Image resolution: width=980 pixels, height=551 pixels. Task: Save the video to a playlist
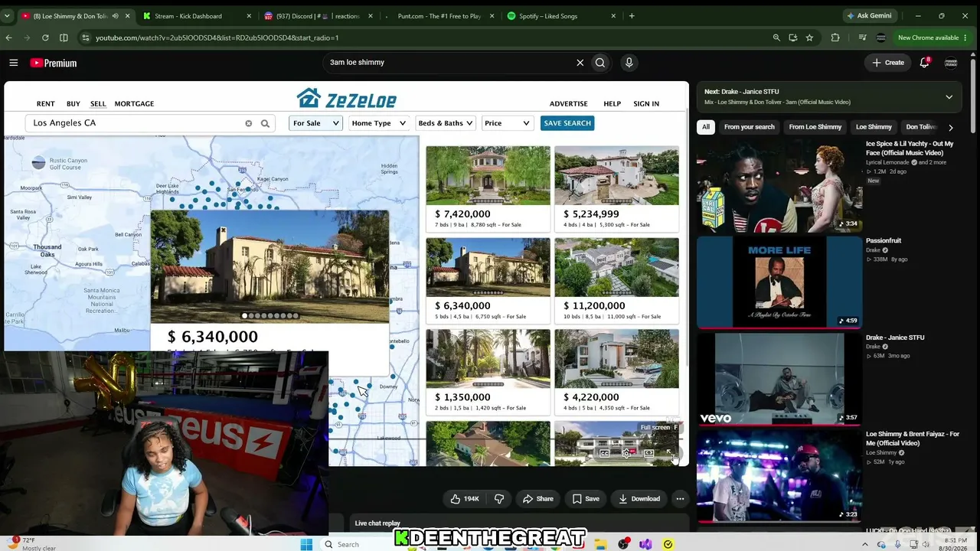586,499
